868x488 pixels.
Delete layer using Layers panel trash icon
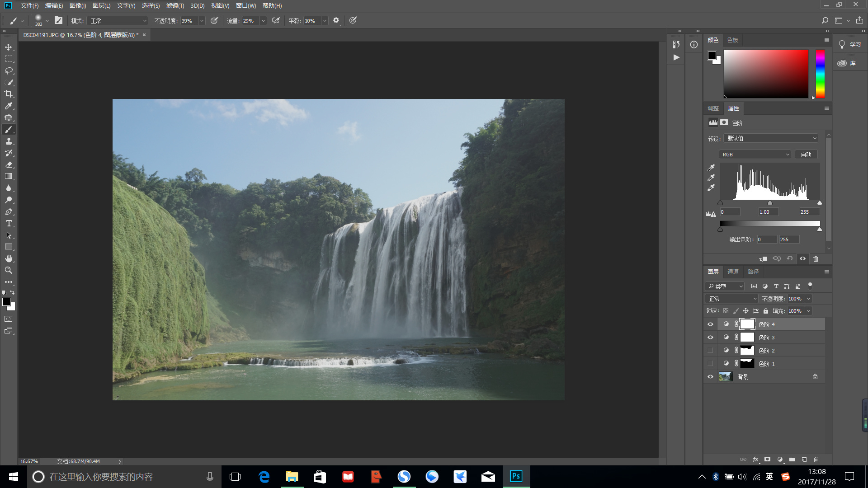click(816, 460)
